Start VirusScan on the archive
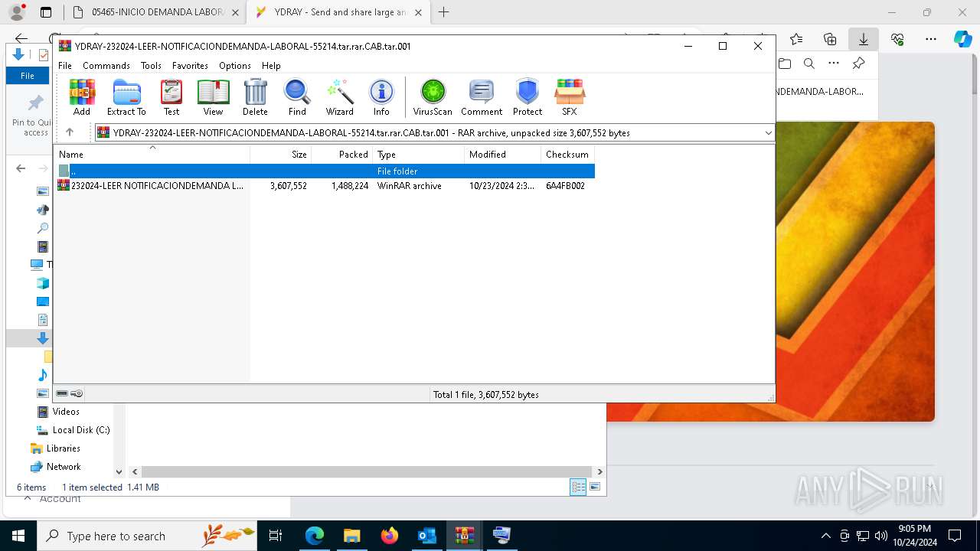The height and width of the screenshot is (551, 980). [x=433, y=97]
